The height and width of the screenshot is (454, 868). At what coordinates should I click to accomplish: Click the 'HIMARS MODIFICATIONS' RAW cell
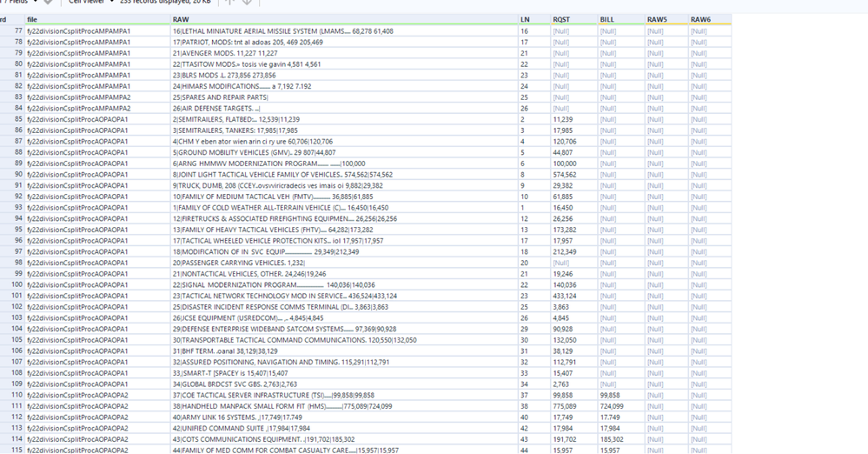point(344,86)
